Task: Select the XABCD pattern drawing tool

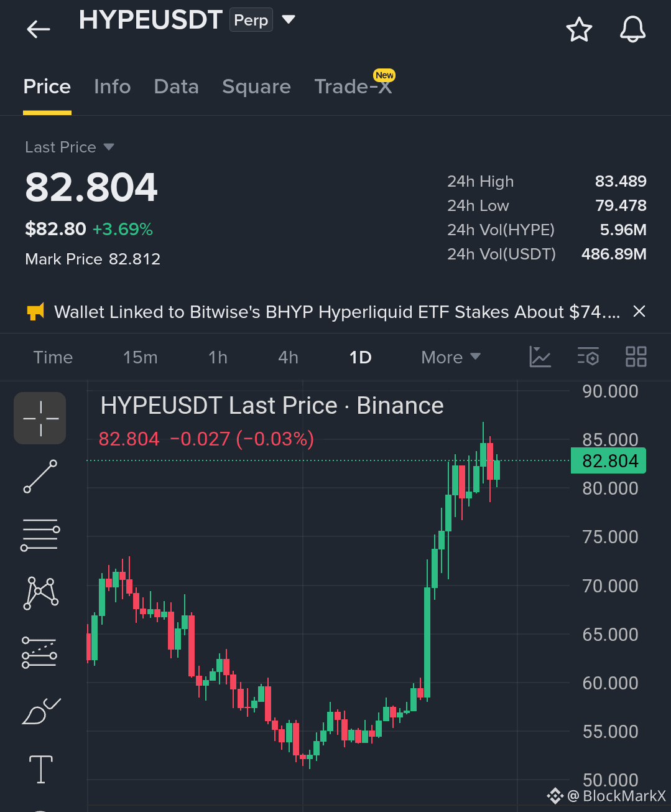Action: tap(41, 593)
